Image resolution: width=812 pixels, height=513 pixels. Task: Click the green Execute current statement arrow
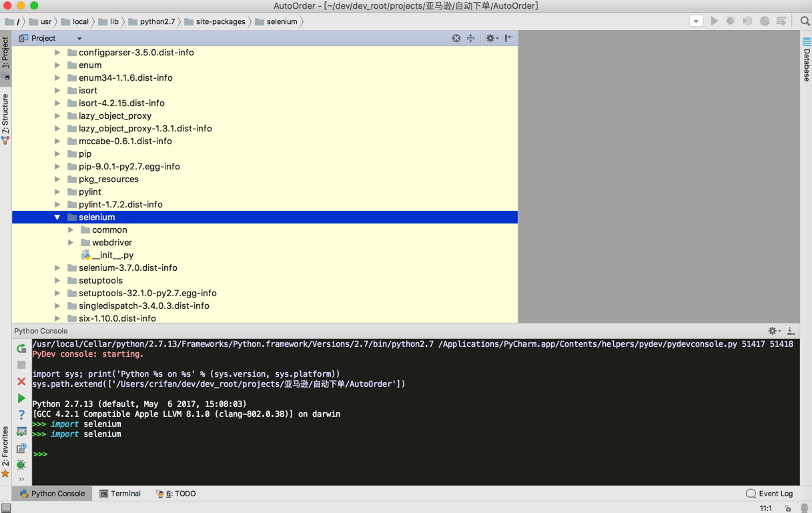(x=21, y=398)
